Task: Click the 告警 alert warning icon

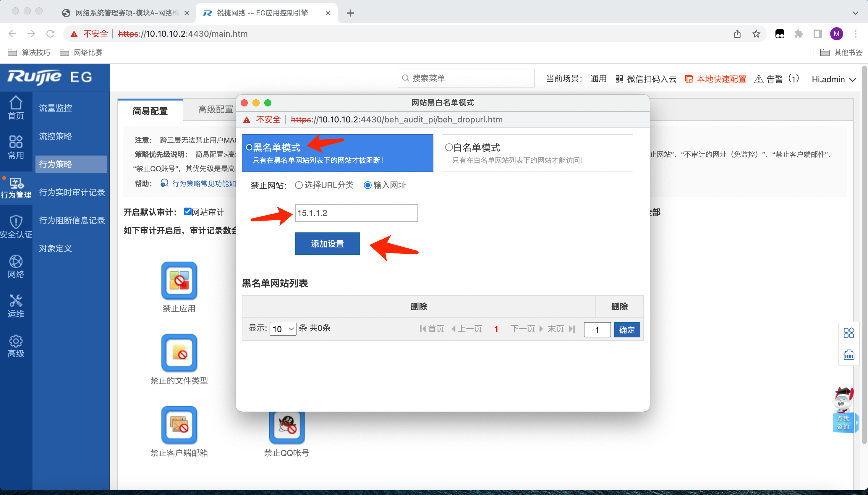Action: click(x=759, y=79)
